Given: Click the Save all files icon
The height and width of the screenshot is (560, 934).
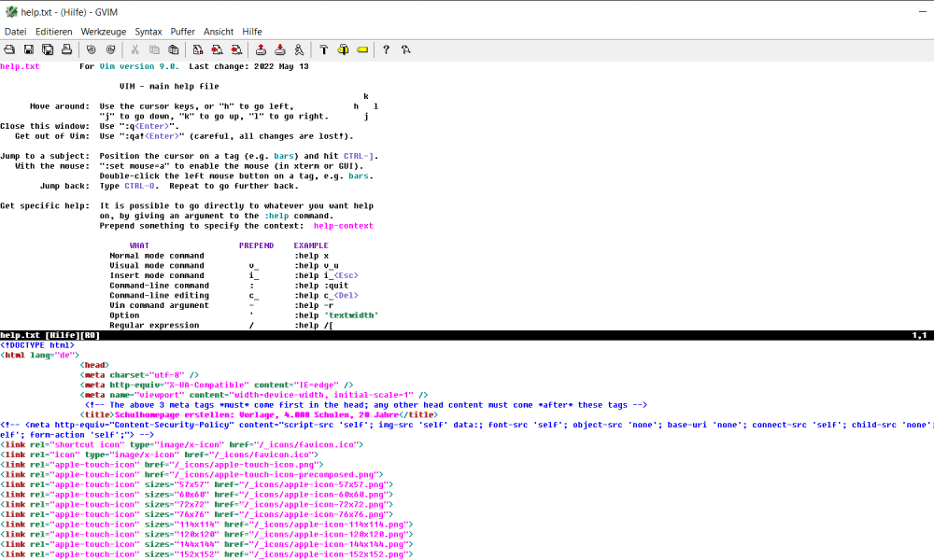Looking at the screenshot, I should coord(48,50).
